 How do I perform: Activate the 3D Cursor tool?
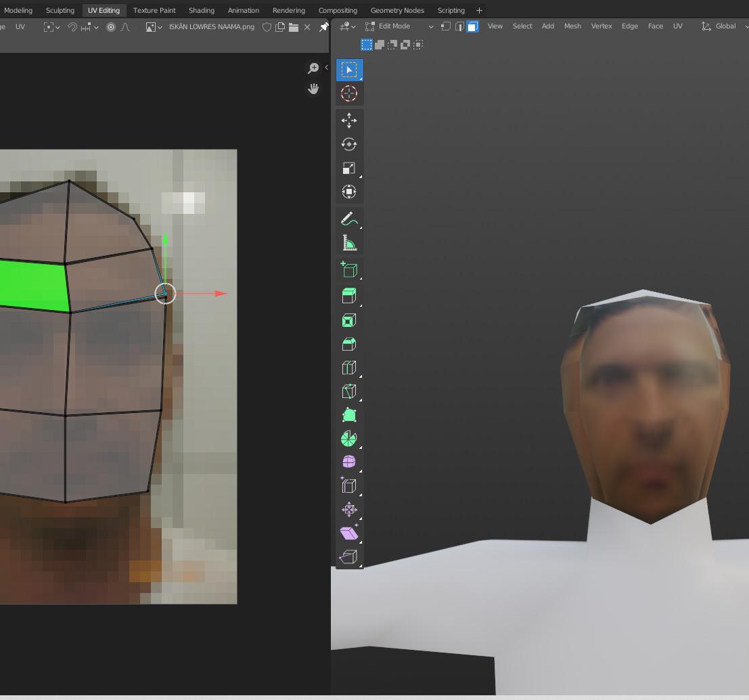point(349,93)
